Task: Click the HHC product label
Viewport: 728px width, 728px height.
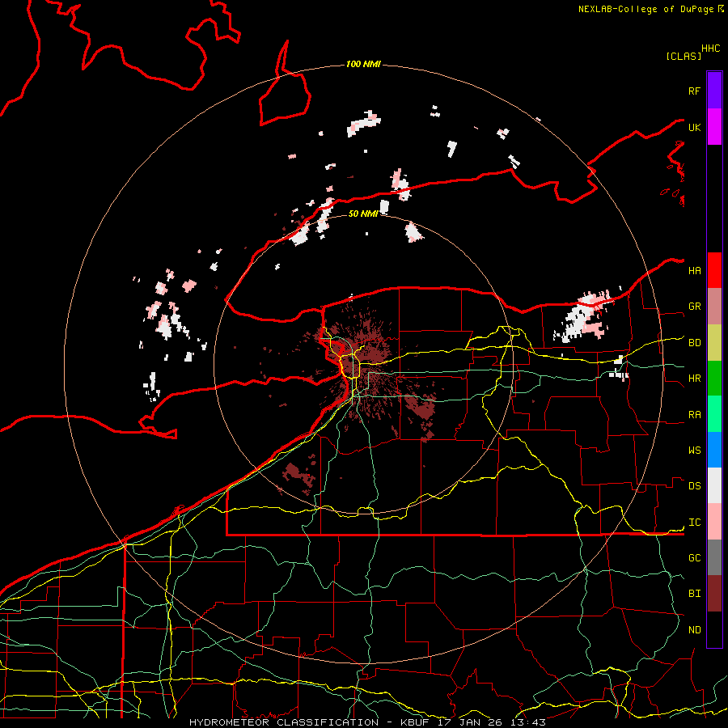Action: click(x=711, y=49)
